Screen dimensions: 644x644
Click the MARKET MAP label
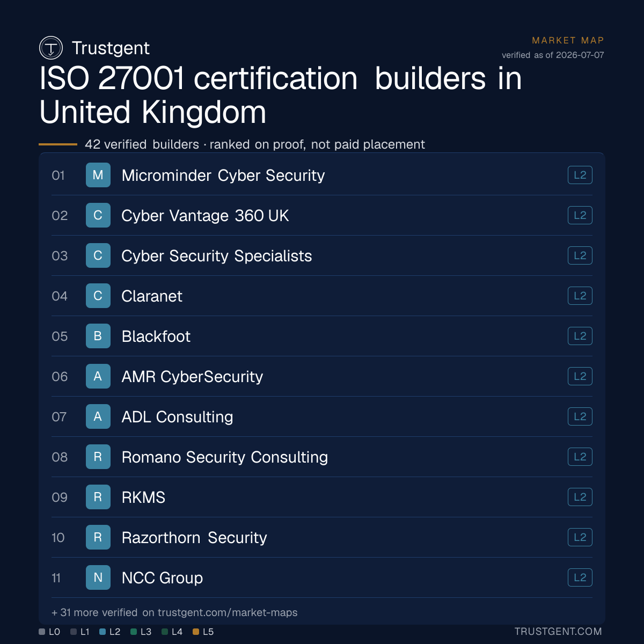tap(568, 40)
